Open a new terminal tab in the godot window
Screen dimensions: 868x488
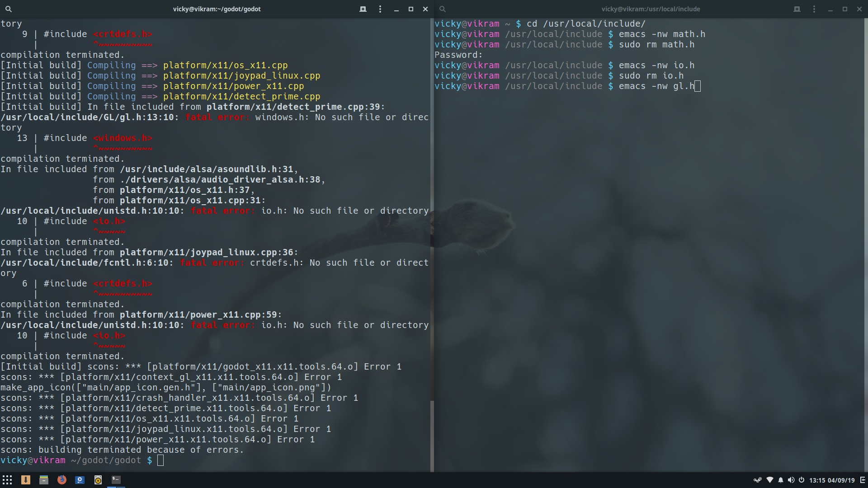coord(363,9)
